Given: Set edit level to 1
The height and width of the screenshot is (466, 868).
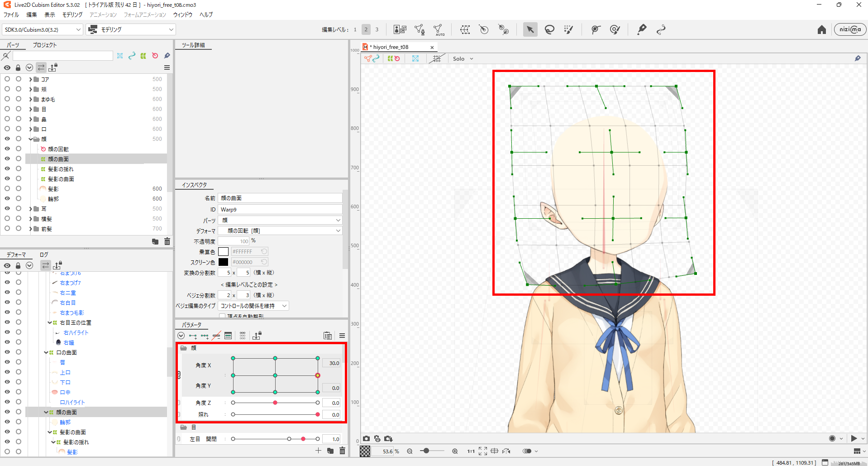Looking at the screenshot, I should (355, 29).
